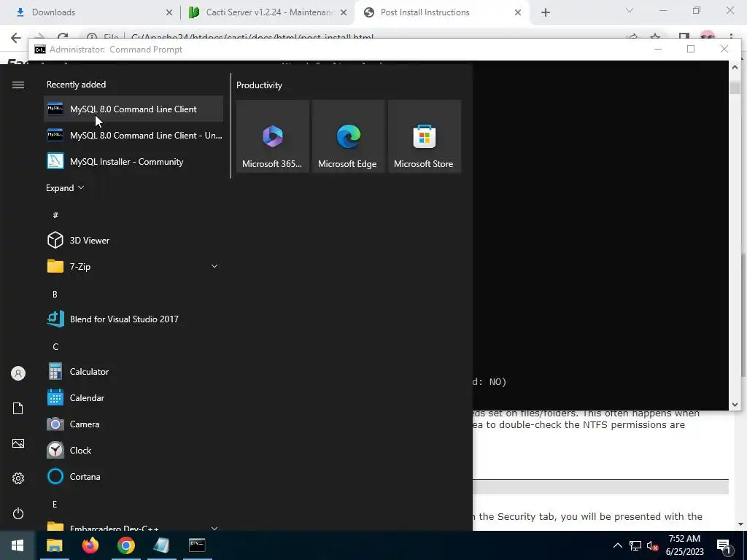
Task: Click the browser Back arrow
Action: (16, 37)
